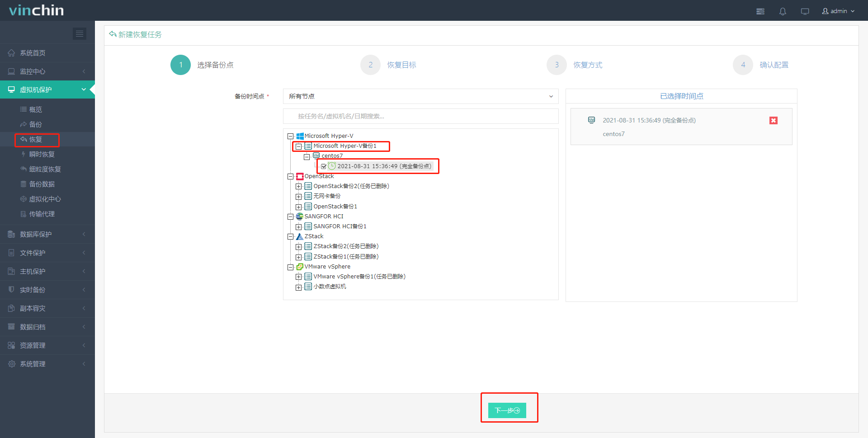Open 备份数据 submenu item
Viewport: 868px width, 438px height.
click(x=42, y=184)
